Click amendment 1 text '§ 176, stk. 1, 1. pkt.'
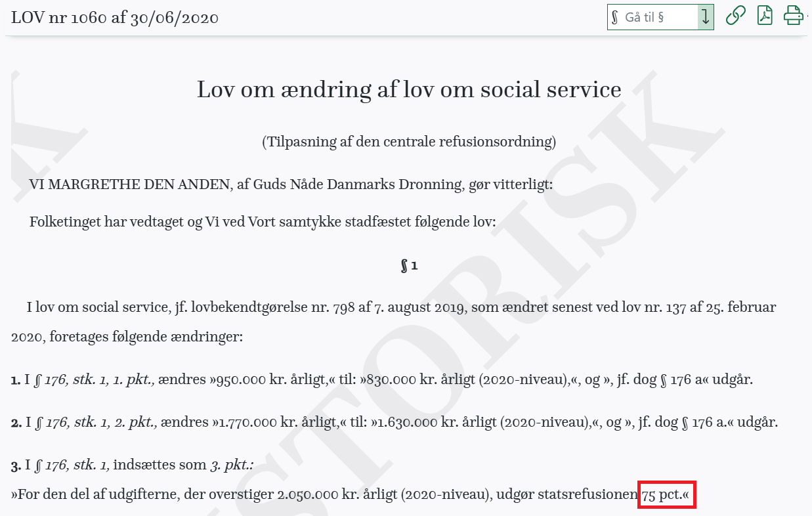Viewport: 812px width, 516px height. pyautogui.click(x=94, y=380)
